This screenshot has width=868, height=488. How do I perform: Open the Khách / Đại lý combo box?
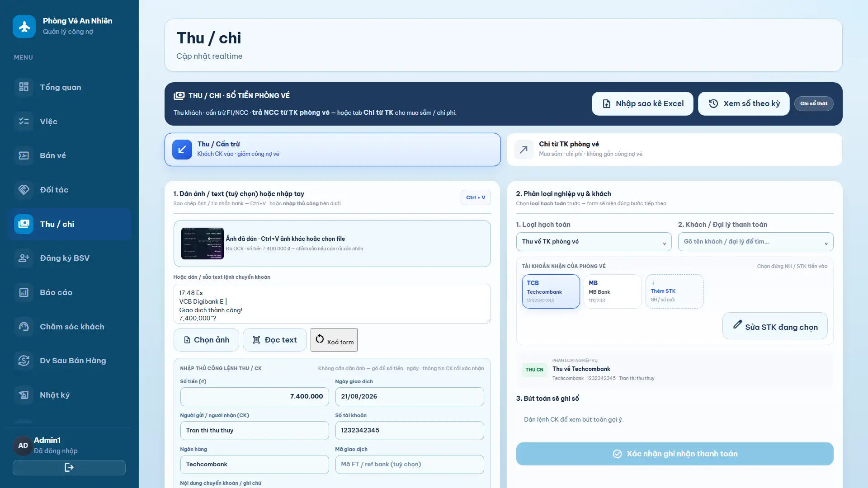755,242
